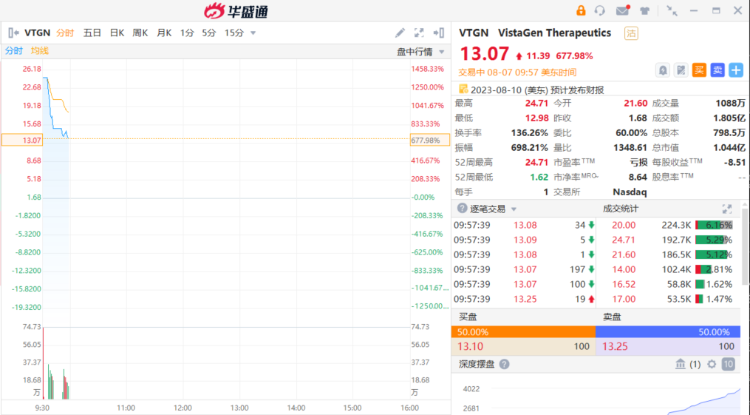The image size is (750, 415).
Task: Switch to the 五日 chart tab
Action: [x=92, y=33]
